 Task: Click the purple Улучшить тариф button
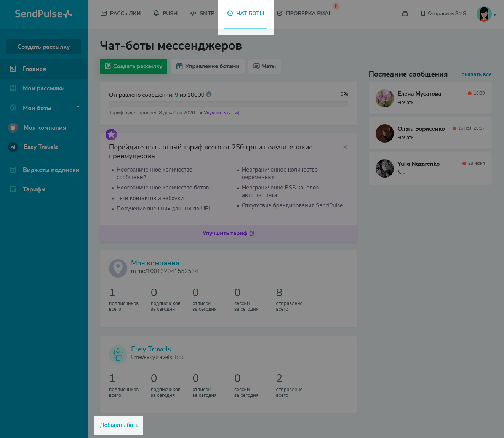coord(229,233)
